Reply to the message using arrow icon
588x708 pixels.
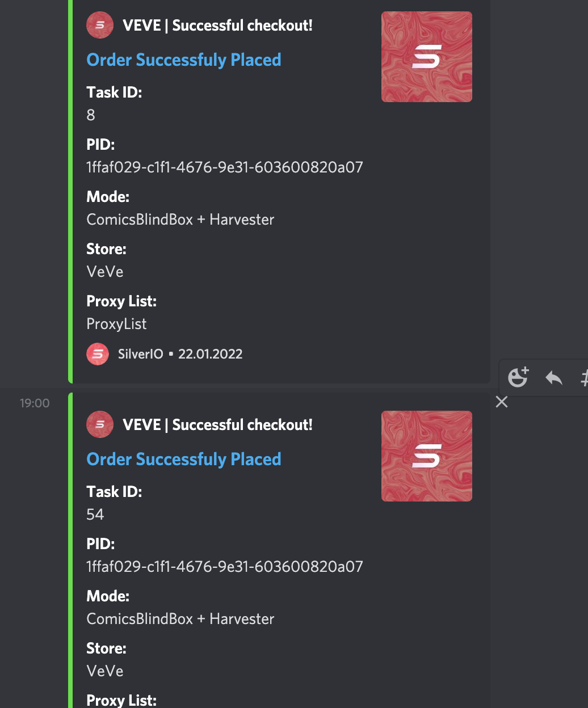tap(553, 377)
